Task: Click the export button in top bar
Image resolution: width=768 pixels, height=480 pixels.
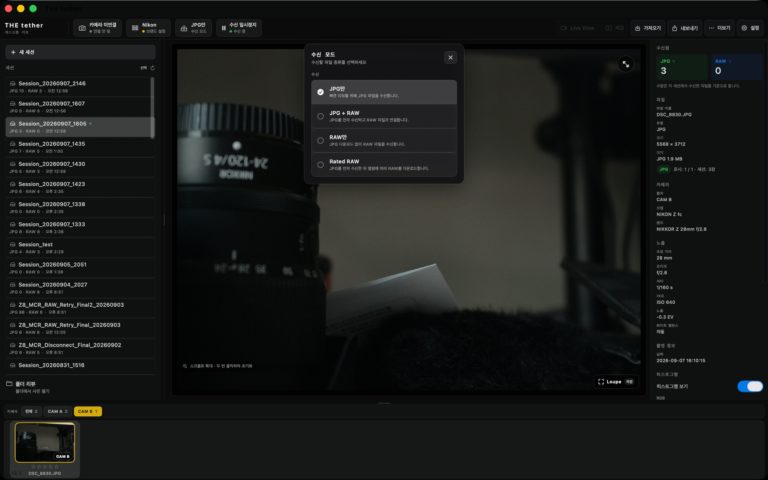Action: click(685, 28)
